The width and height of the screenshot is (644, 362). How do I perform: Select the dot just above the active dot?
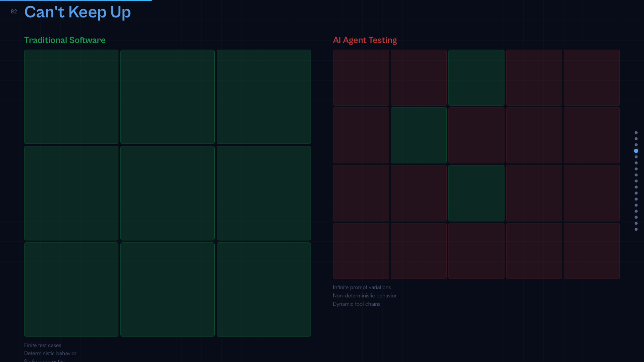(x=636, y=145)
